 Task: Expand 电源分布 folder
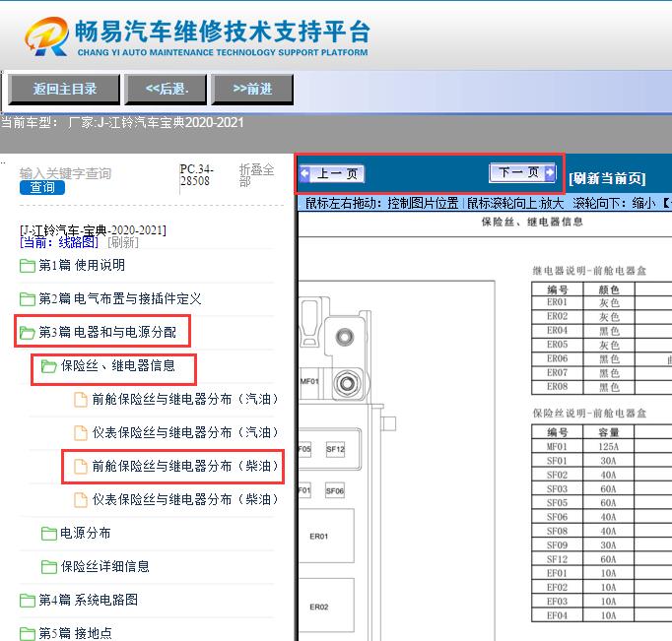tap(86, 533)
